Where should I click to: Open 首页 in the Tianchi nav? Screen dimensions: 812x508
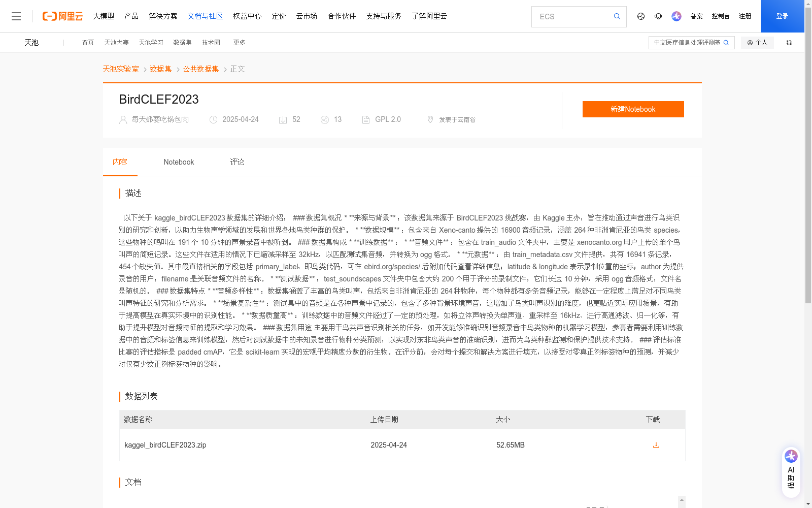(88, 43)
